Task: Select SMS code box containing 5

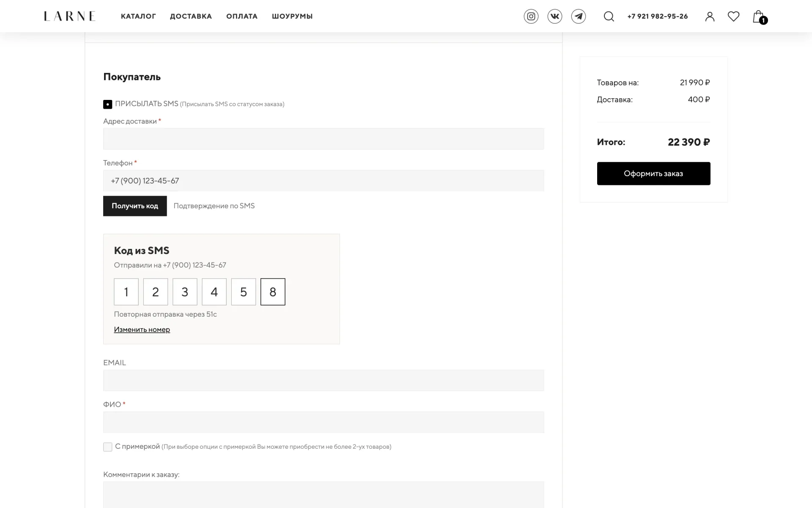Action: coord(244,292)
